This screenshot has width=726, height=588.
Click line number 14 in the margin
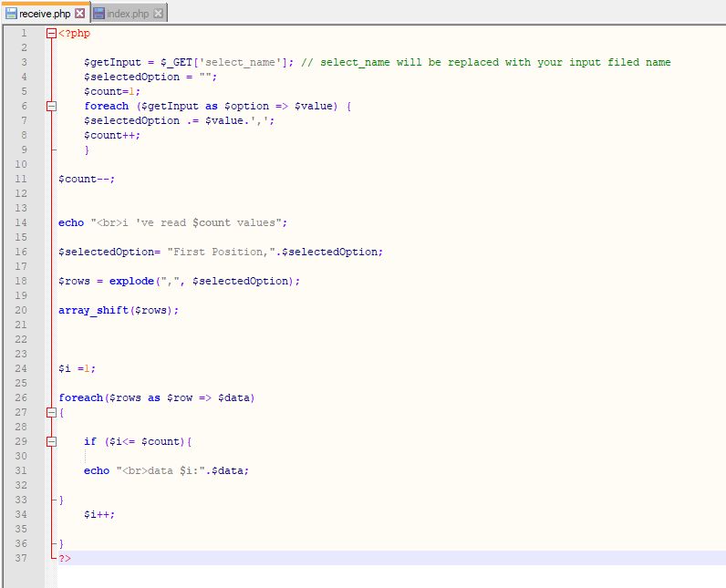point(21,222)
